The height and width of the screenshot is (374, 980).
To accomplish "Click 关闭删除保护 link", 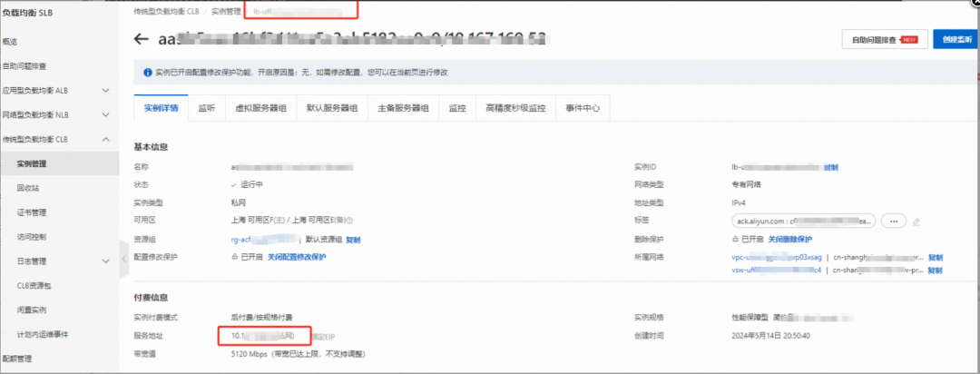I will click(x=790, y=240).
